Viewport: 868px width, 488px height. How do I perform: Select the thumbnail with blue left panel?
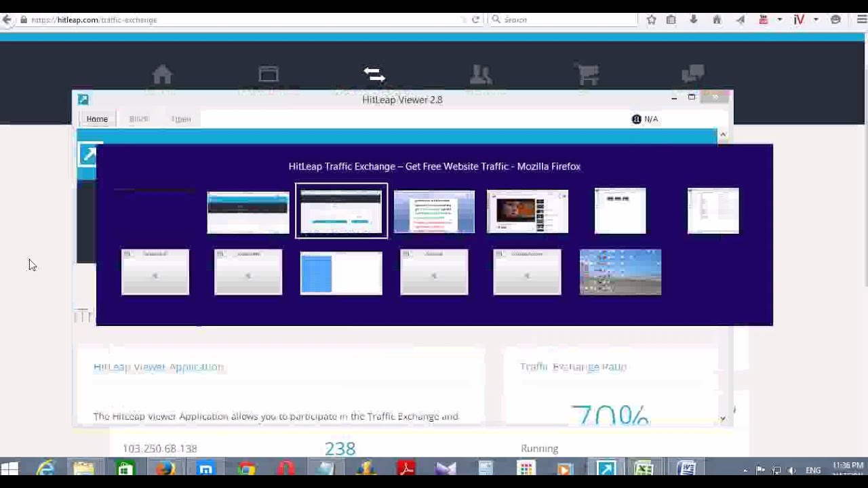click(x=341, y=272)
